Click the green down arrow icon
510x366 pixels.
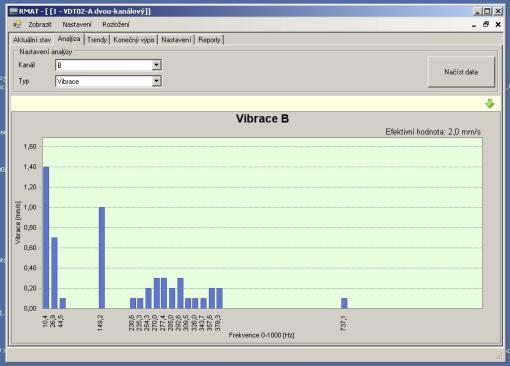pos(489,103)
